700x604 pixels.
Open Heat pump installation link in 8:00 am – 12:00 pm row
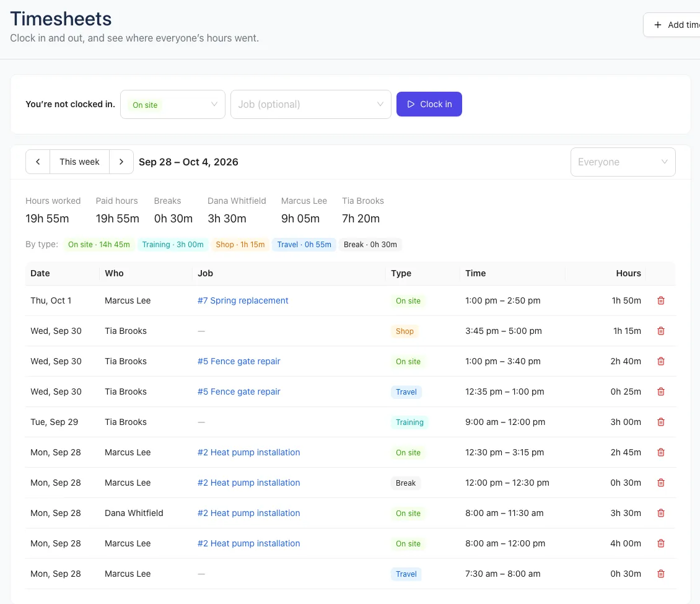tap(248, 543)
